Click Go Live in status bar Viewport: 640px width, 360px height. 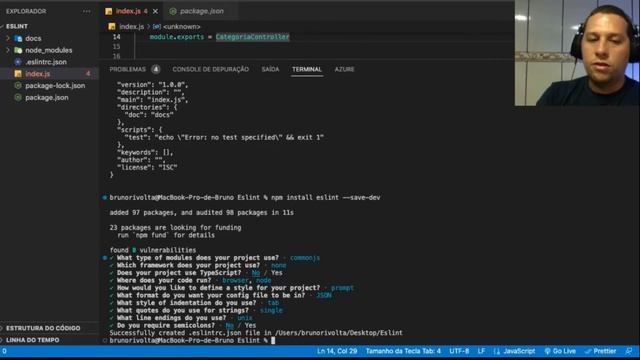click(560, 351)
